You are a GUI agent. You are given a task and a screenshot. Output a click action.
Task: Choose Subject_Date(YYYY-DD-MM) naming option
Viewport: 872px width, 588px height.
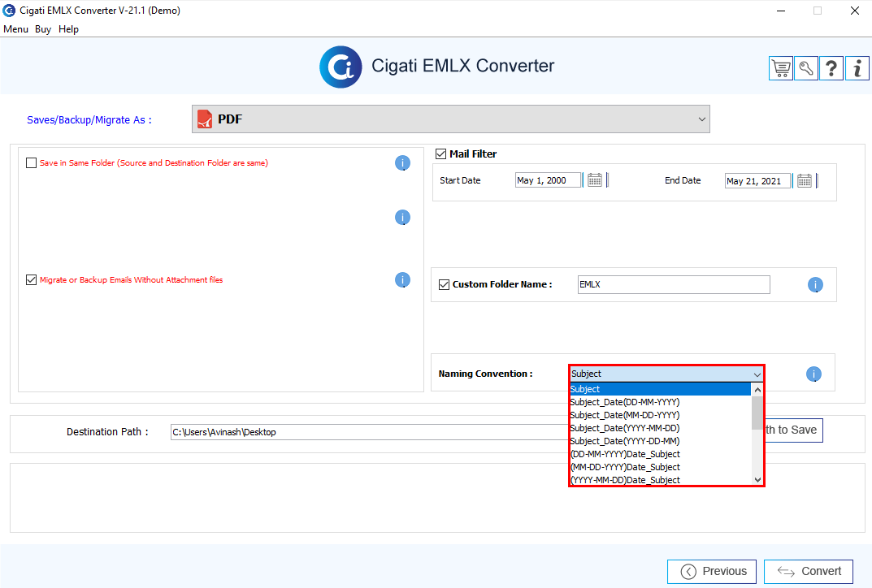pyautogui.click(x=660, y=441)
